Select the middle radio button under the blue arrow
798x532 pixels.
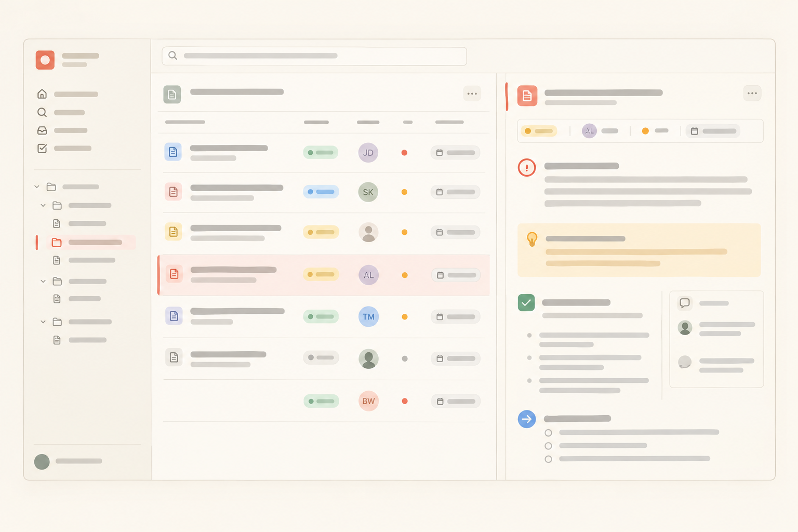pos(548,446)
